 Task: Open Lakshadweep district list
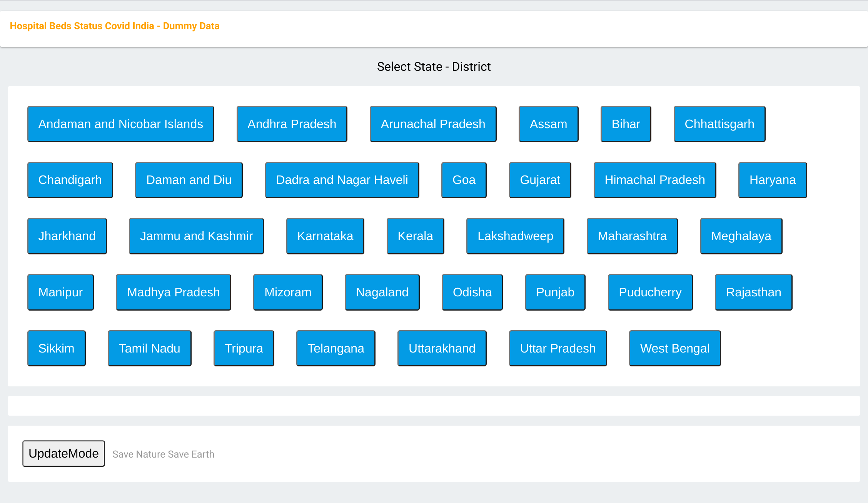tap(515, 236)
